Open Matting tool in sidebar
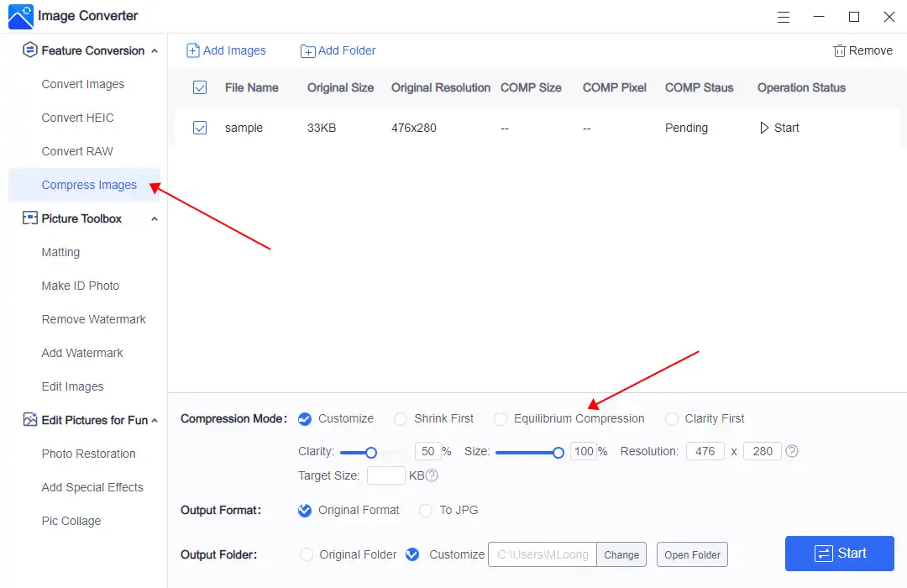907x588 pixels. 60,252
